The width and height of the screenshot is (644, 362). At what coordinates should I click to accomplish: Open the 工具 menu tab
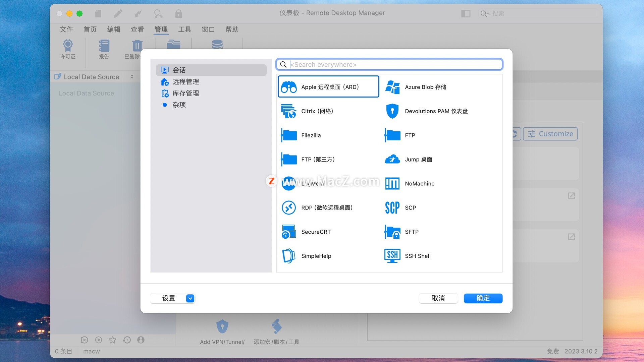tap(184, 29)
